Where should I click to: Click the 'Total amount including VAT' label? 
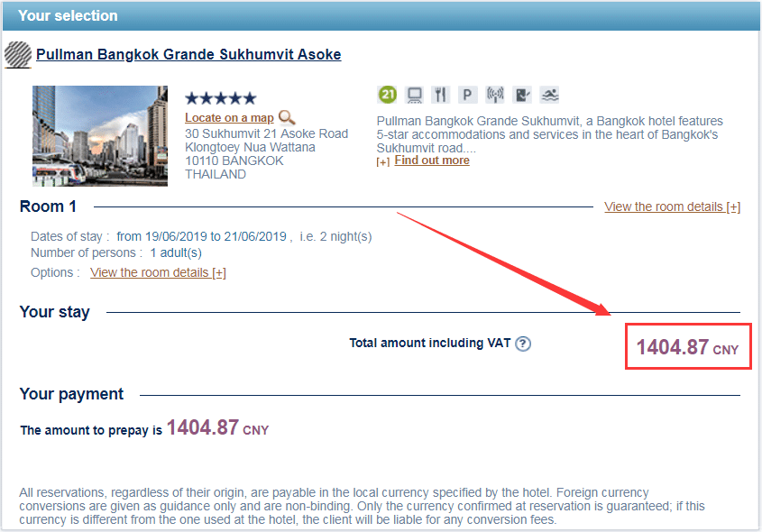tap(430, 343)
